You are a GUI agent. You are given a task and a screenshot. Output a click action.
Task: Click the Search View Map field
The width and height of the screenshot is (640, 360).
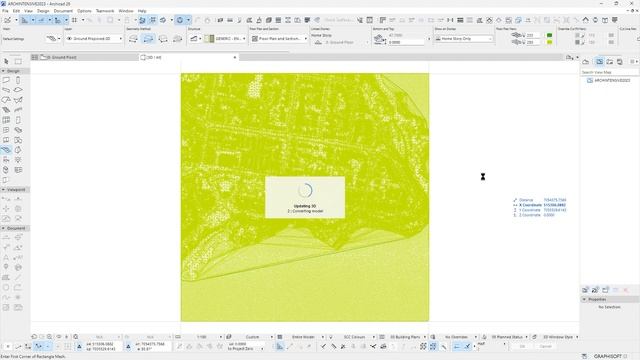coord(609,72)
